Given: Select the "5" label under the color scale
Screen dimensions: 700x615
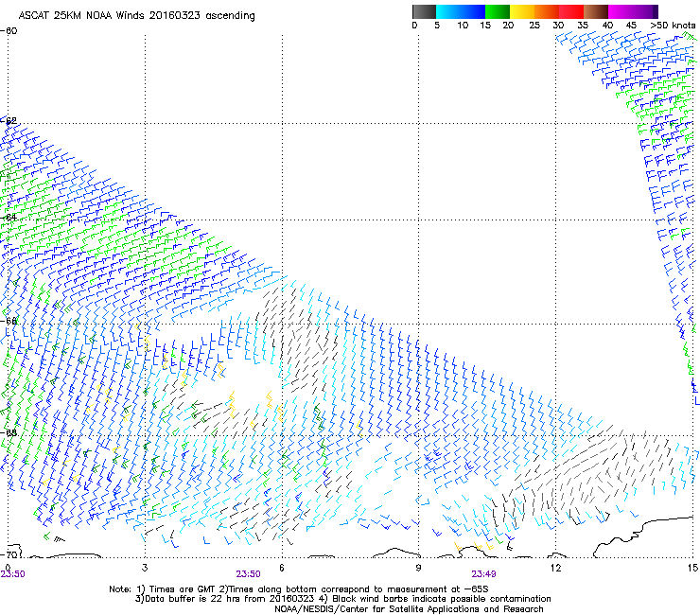Looking at the screenshot, I should 437,26.
